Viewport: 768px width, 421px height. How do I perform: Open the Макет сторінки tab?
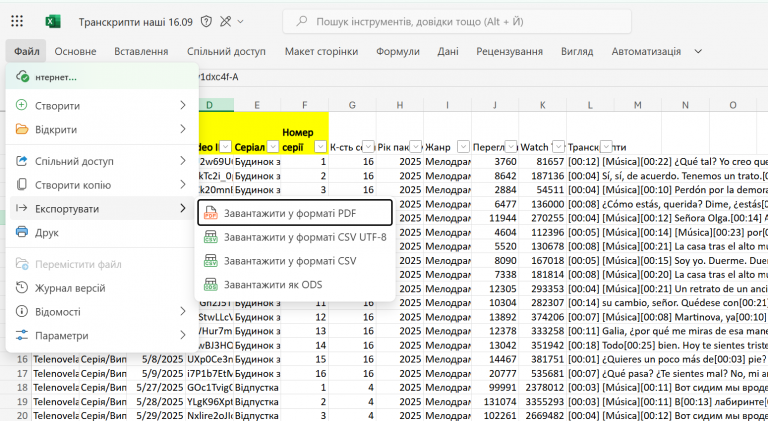coord(321,51)
